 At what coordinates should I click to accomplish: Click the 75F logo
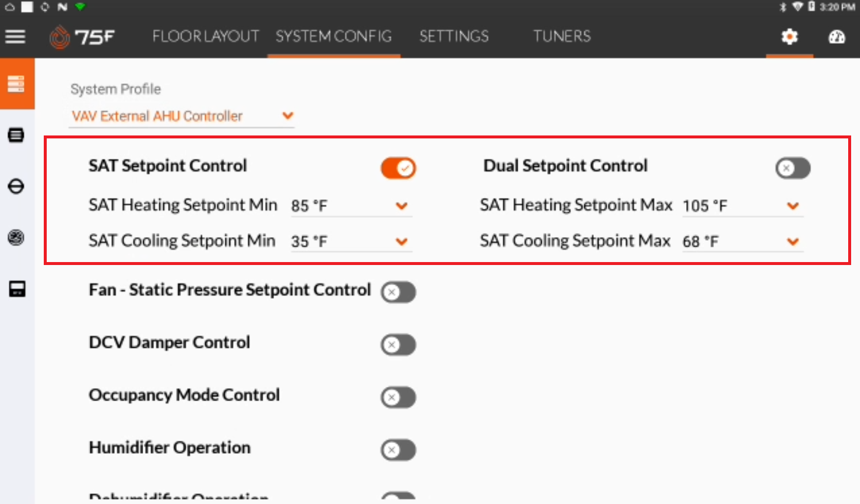[x=83, y=36]
